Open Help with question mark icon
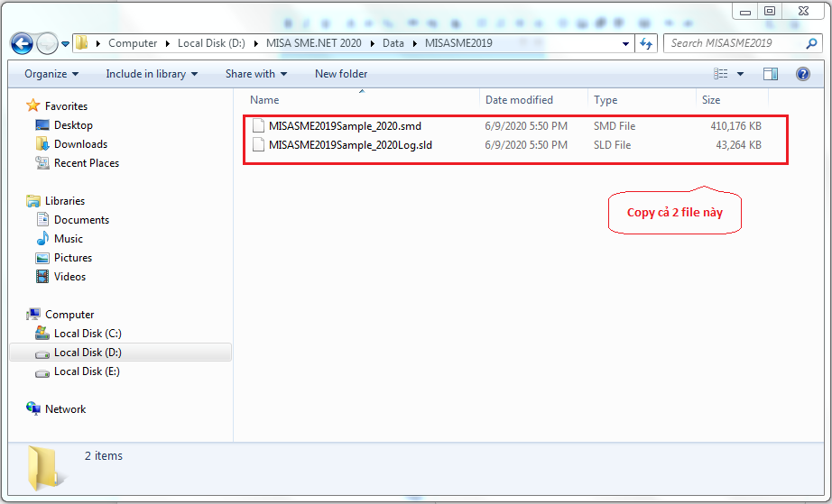 pyautogui.click(x=803, y=74)
